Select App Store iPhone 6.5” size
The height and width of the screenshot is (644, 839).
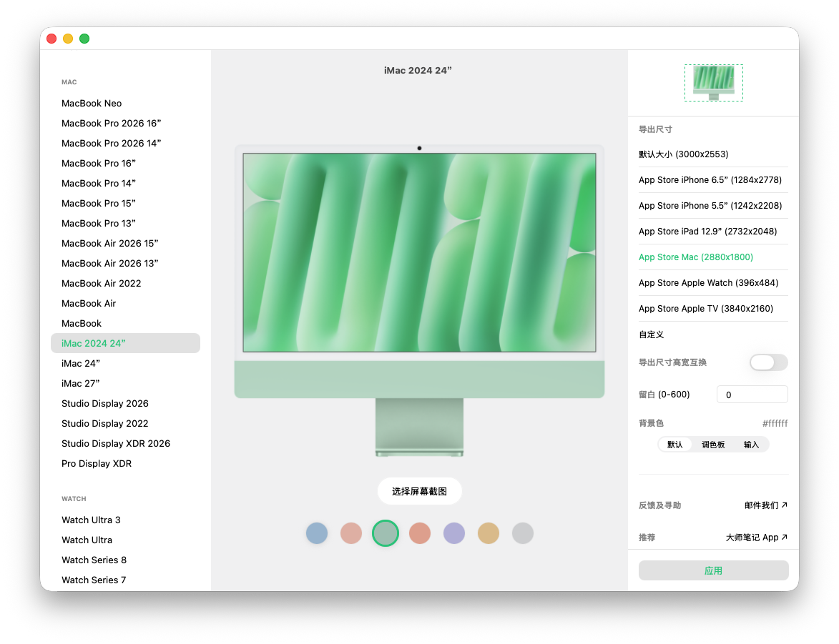[713, 179]
